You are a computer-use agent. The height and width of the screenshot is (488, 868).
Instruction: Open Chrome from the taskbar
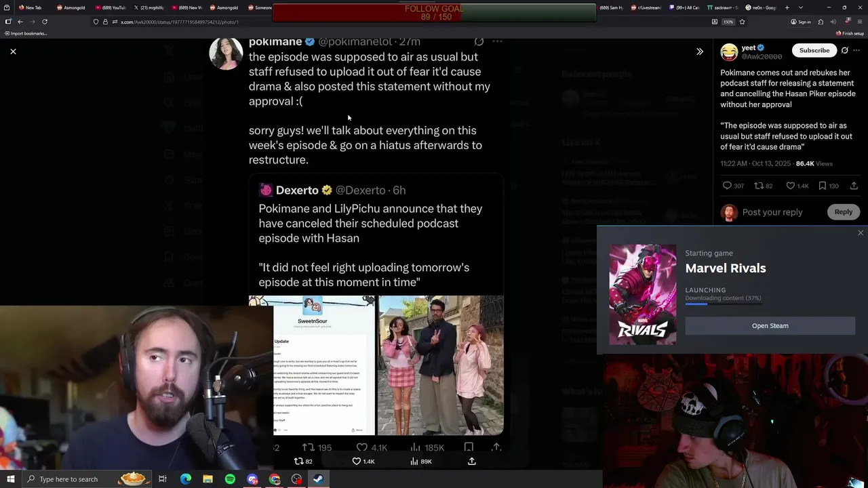click(275, 479)
